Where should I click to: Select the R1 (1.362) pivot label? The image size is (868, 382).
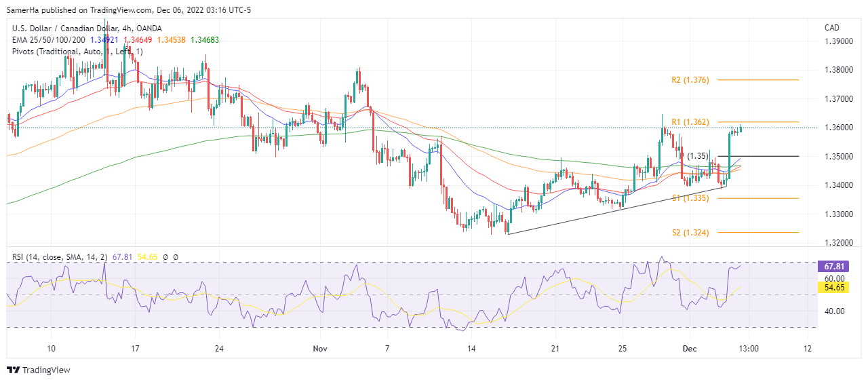690,122
